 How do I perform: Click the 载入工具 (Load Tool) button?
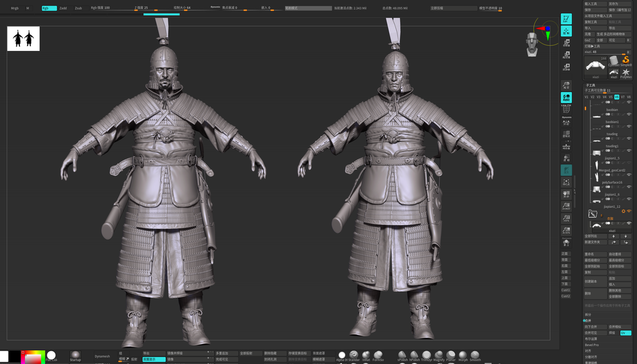595,4
